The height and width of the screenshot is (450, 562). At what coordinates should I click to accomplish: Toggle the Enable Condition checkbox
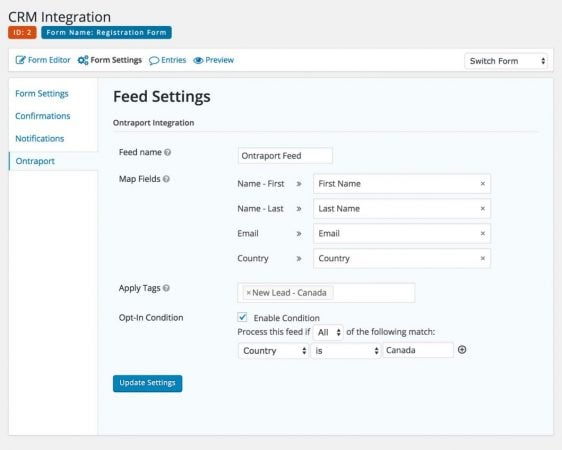coord(242,317)
